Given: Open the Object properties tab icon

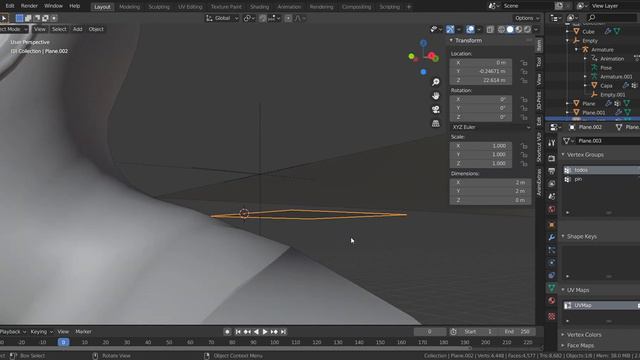Looking at the screenshot, I should [552, 224].
